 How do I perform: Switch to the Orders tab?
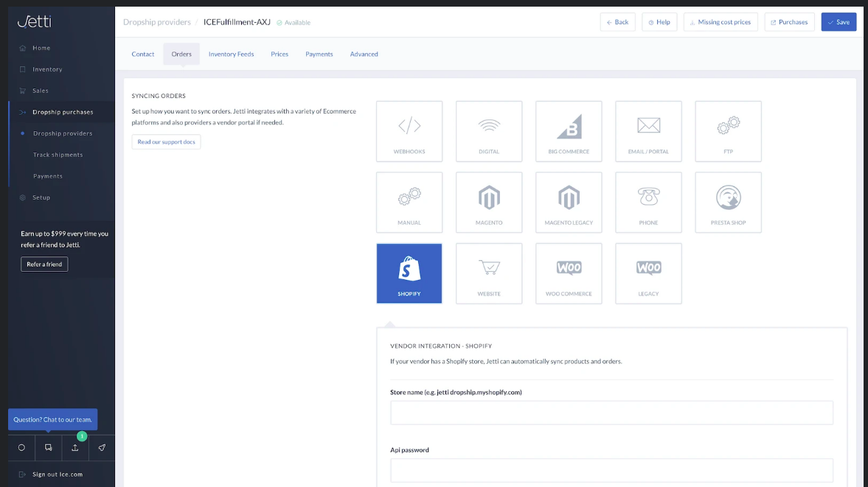(x=181, y=55)
